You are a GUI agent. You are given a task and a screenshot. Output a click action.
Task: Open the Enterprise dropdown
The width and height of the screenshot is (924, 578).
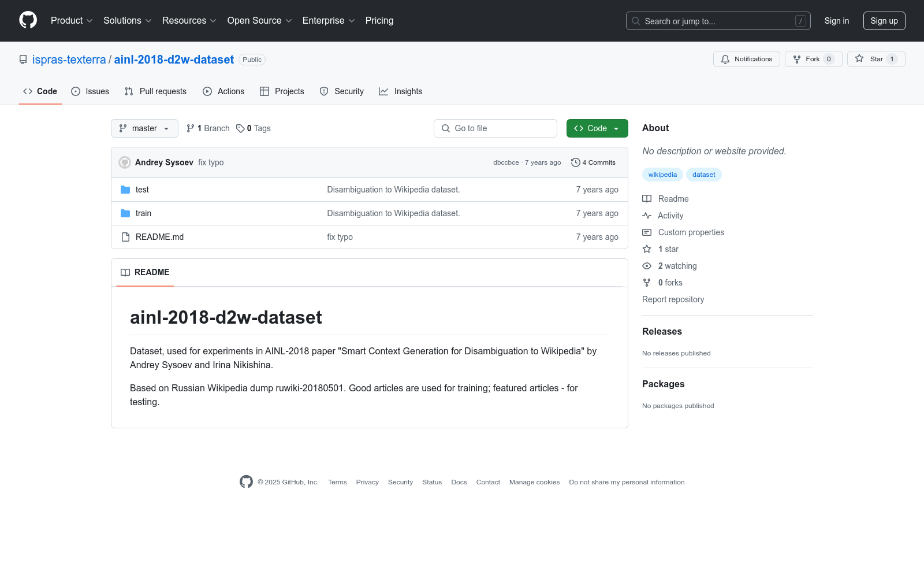[x=329, y=21]
